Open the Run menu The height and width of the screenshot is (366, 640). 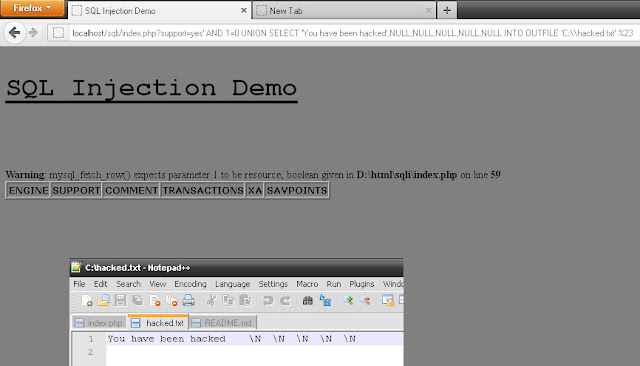pyautogui.click(x=333, y=284)
